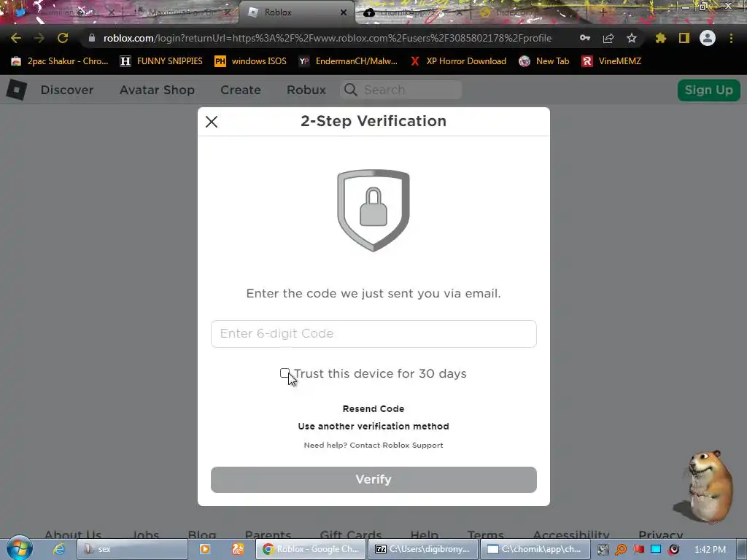Open the Chrome profile avatar icon

pyautogui.click(x=708, y=38)
